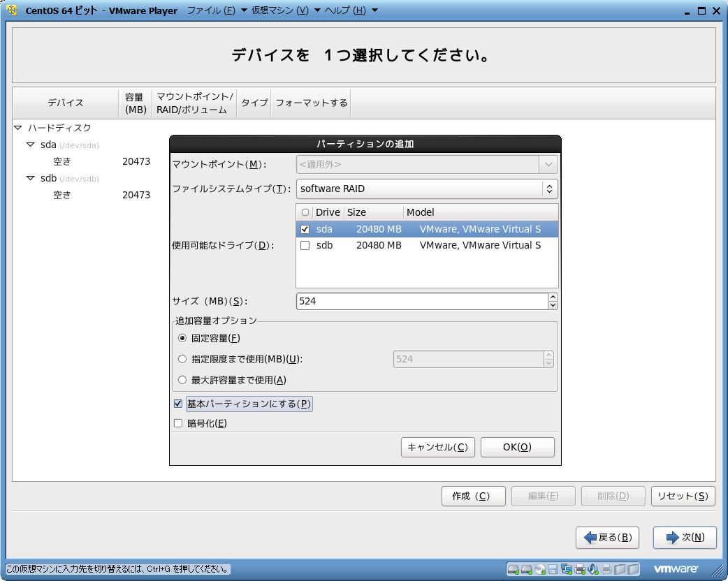This screenshot has height=581, width=728.
Task: Select the sda row in drive list
Action: coord(427,229)
